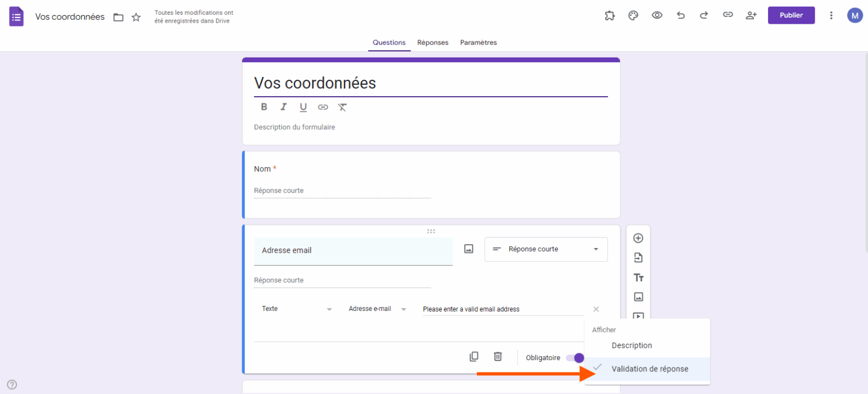Switch to the Réponses tab

[433, 42]
